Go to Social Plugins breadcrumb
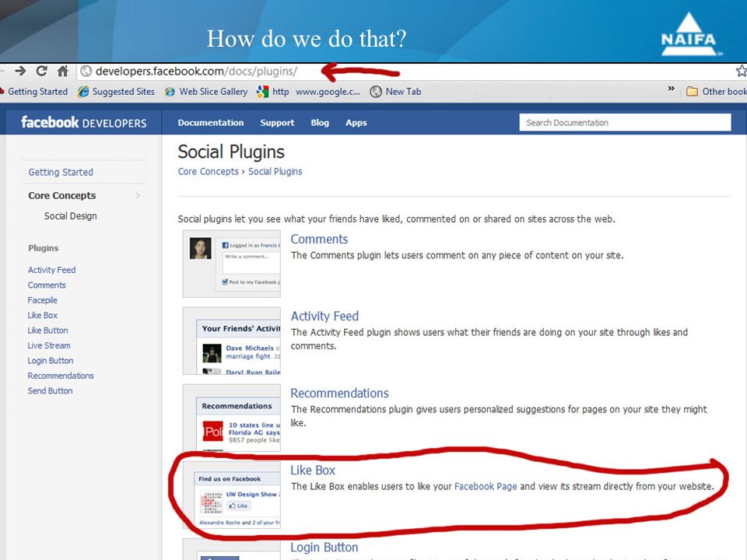The height and width of the screenshot is (560, 747). [x=275, y=171]
